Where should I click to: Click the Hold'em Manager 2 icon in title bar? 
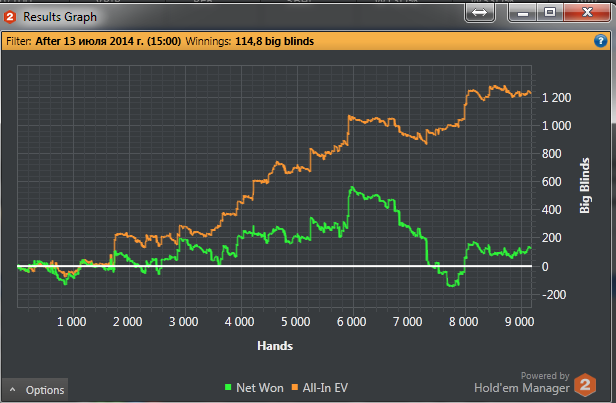(10, 17)
